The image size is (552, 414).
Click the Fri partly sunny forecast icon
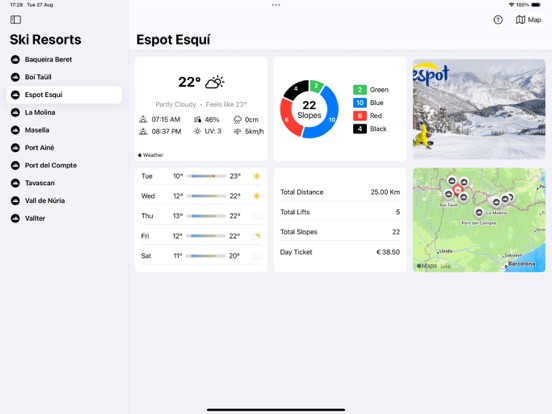(257, 236)
